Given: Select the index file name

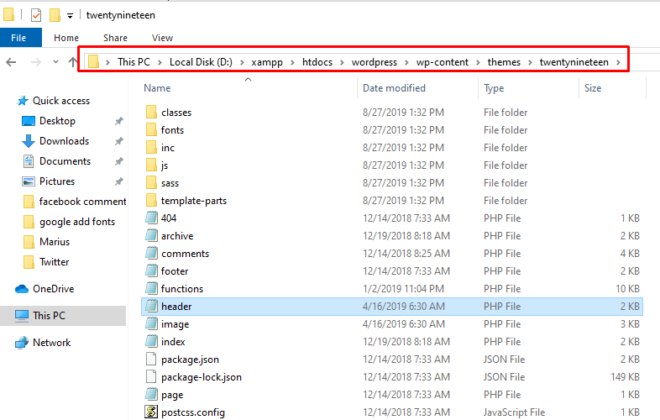Looking at the screenshot, I should [x=173, y=342].
